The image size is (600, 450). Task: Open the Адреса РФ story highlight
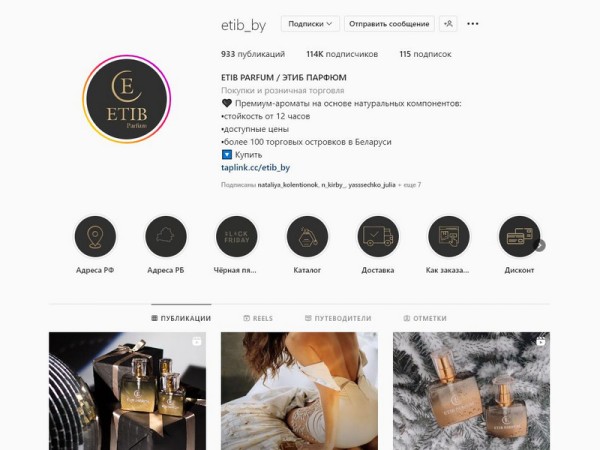95,236
